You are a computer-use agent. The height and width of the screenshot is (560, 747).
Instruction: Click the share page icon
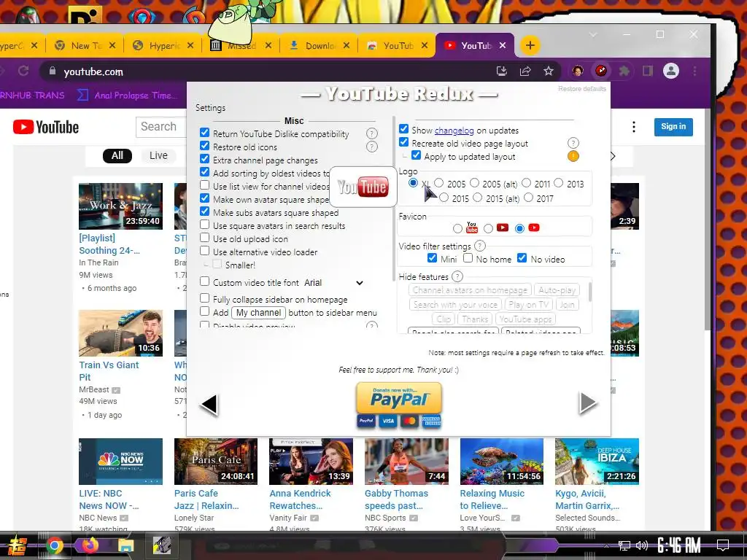tap(525, 71)
